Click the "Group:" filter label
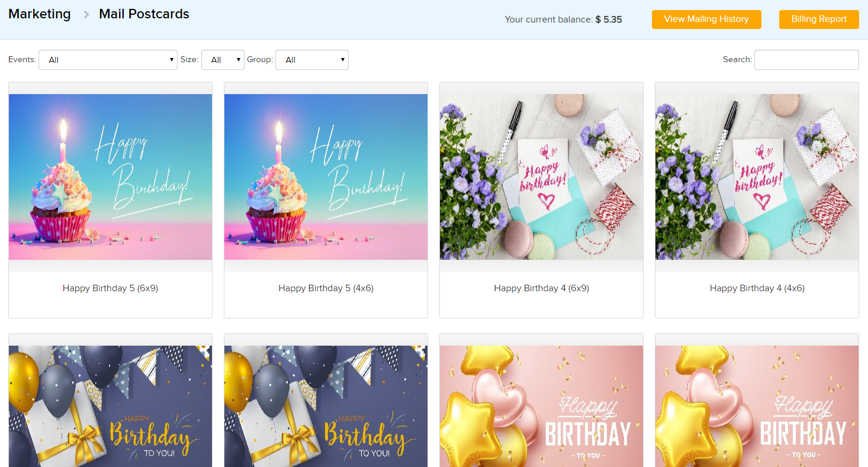The height and width of the screenshot is (467, 868). pyautogui.click(x=260, y=60)
